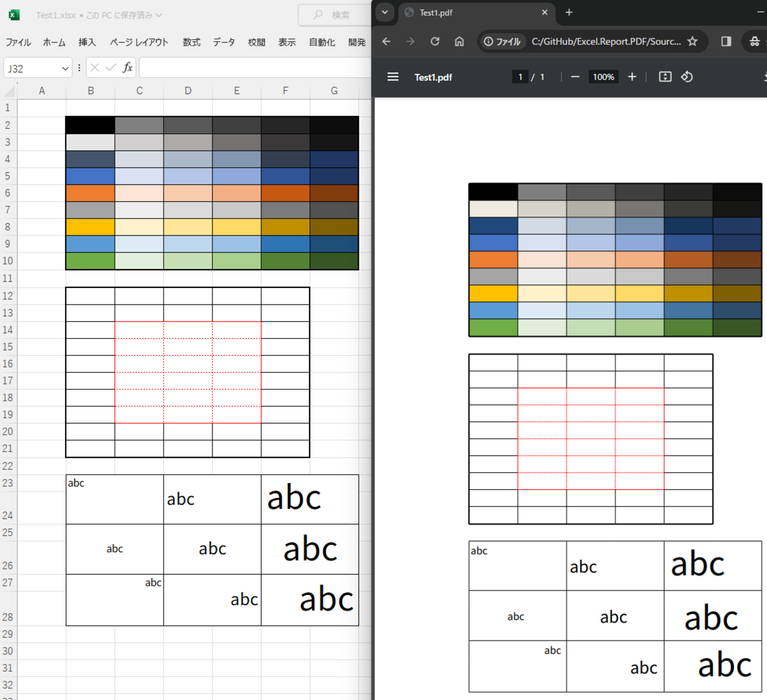Zoom in the PDF with the plus button
The width and height of the screenshot is (767, 700).
click(x=632, y=77)
